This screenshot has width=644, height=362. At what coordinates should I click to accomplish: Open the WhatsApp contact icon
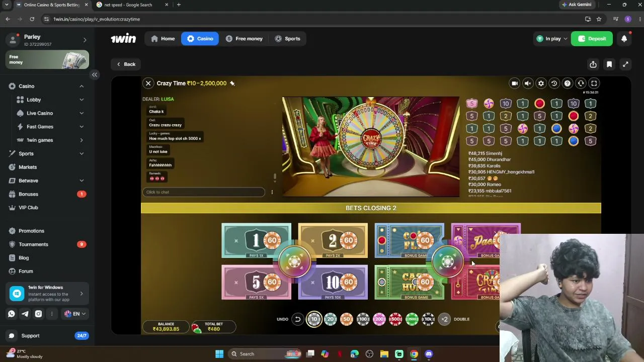coord(12,314)
